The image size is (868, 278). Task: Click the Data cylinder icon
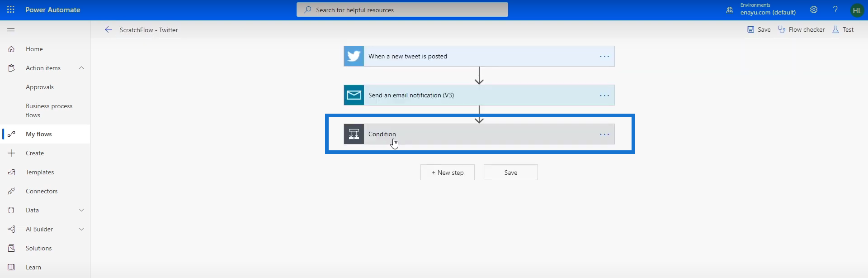click(x=11, y=210)
